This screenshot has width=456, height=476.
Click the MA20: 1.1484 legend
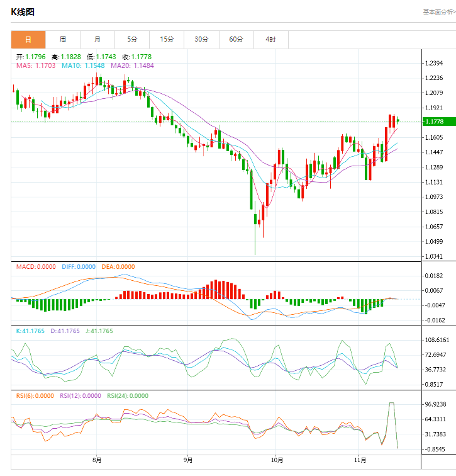132,65
